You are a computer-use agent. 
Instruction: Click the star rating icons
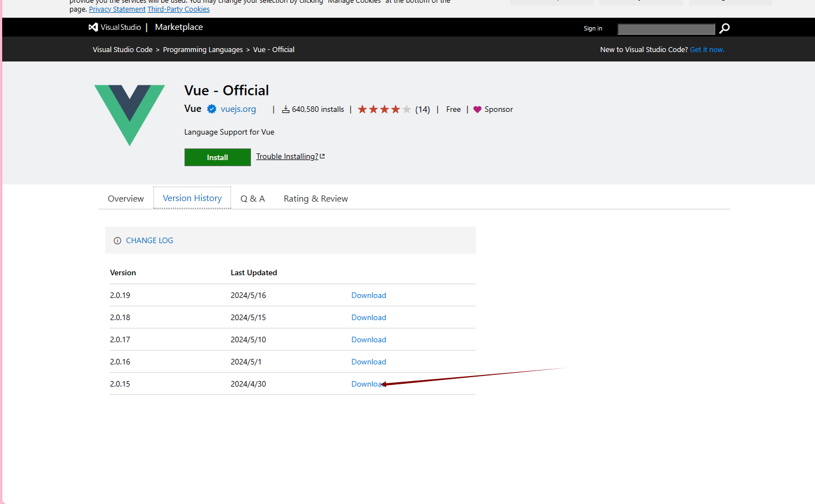pos(384,109)
